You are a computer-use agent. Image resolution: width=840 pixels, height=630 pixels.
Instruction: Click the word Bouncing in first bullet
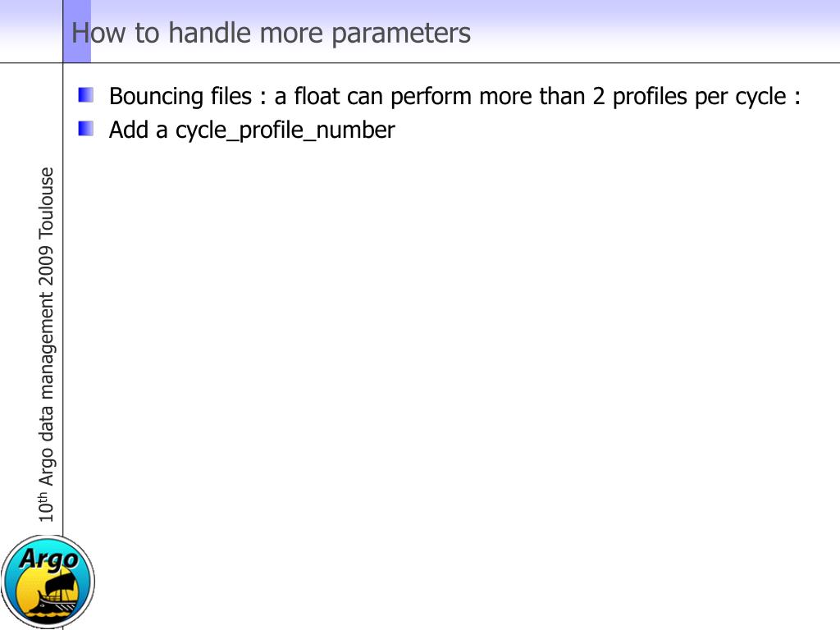pos(152,97)
